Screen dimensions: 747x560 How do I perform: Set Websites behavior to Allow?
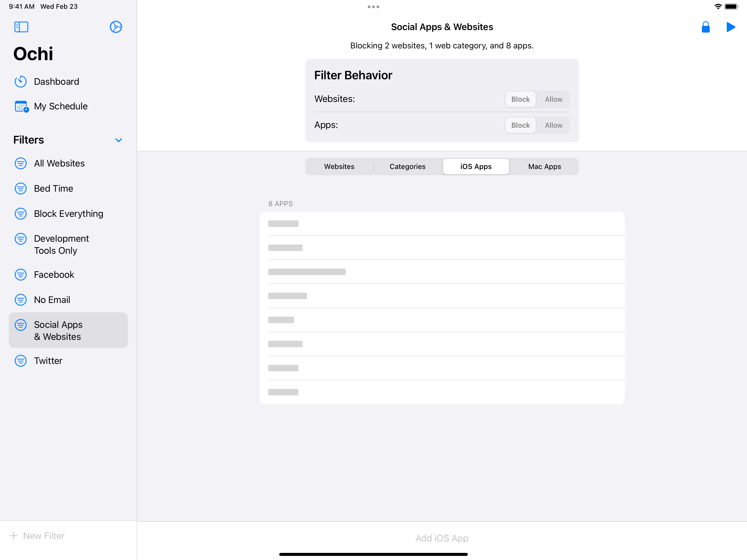553,99
